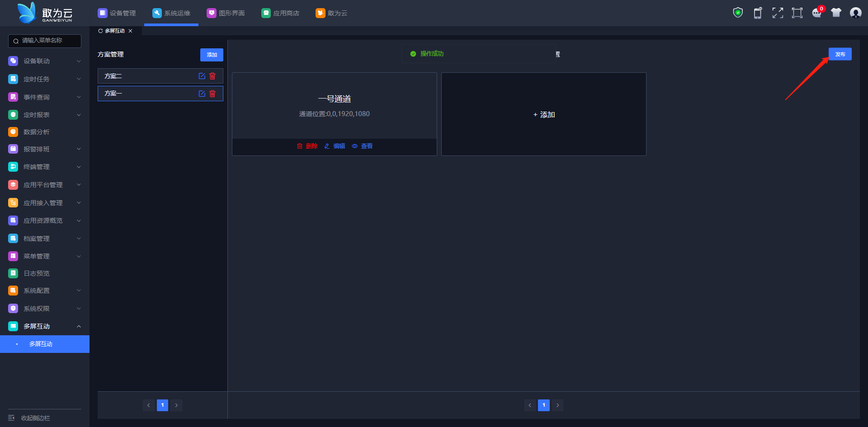
Task: Switch to 设备管理 top tab
Action: (x=117, y=13)
